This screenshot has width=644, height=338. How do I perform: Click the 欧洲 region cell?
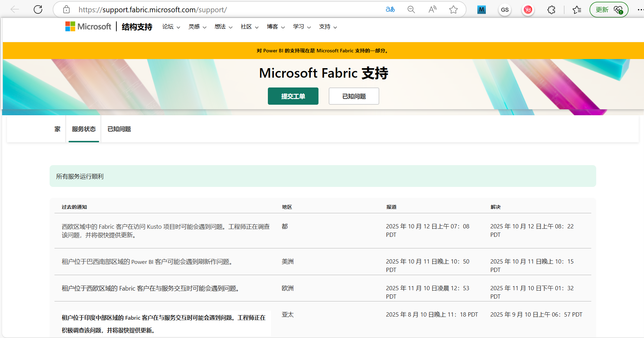click(x=288, y=288)
